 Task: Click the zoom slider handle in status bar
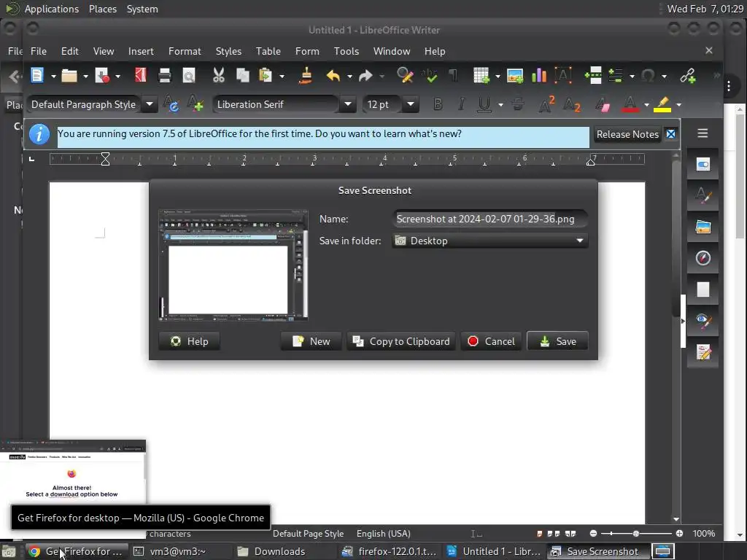pyautogui.click(x=635, y=533)
